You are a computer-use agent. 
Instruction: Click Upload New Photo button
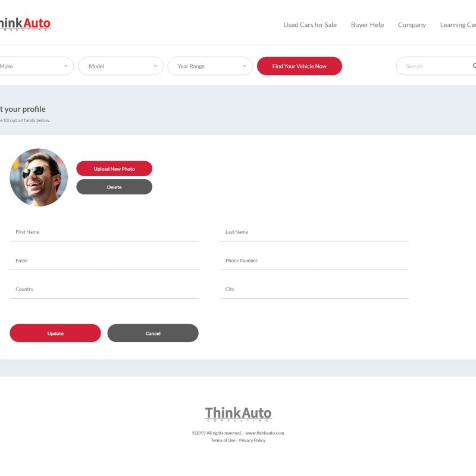[x=114, y=169]
